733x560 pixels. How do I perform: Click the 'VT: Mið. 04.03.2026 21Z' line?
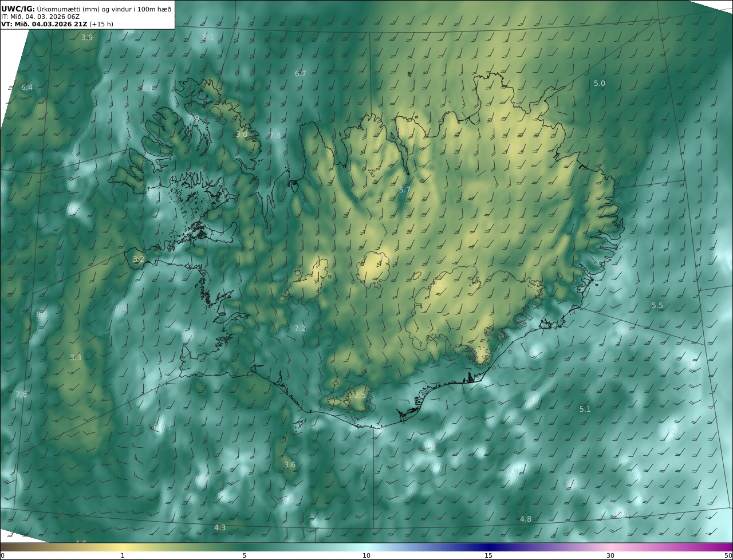point(44,24)
